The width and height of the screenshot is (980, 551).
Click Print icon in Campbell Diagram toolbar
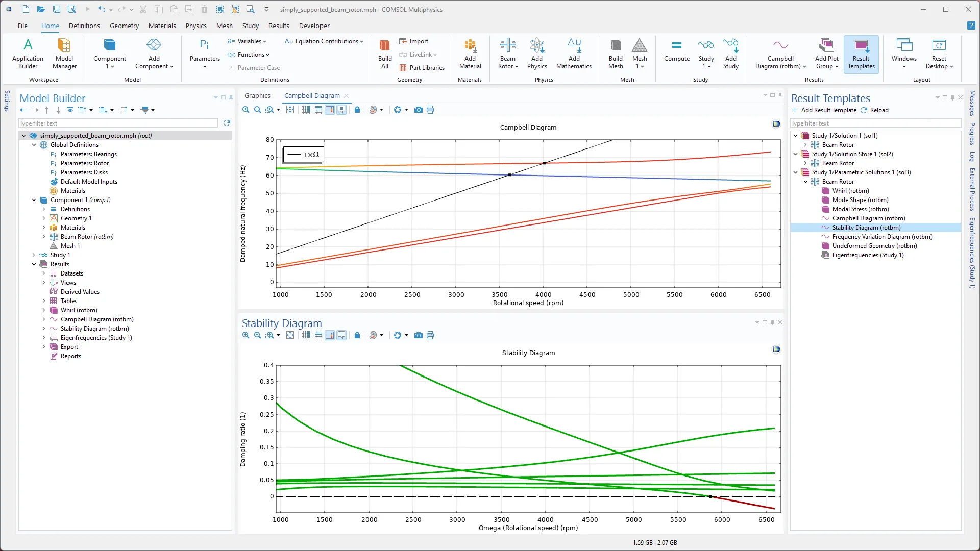click(x=430, y=110)
